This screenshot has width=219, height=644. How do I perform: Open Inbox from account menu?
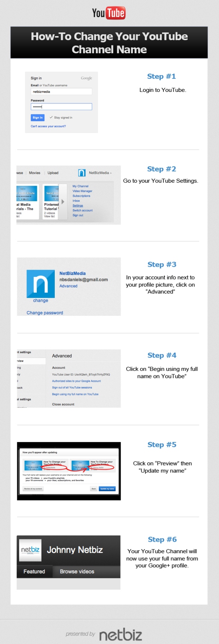[76, 201]
